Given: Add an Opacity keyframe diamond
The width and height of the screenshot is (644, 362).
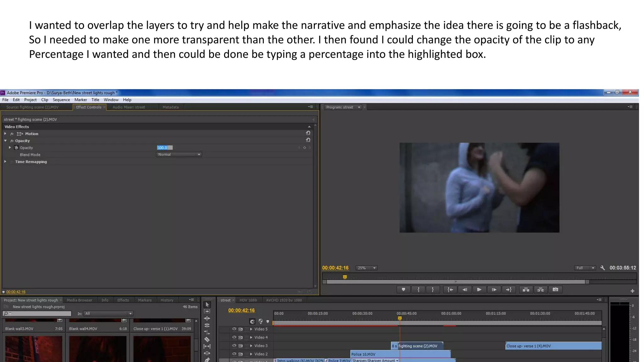Looking at the screenshot, I should (x=304, y=147).
